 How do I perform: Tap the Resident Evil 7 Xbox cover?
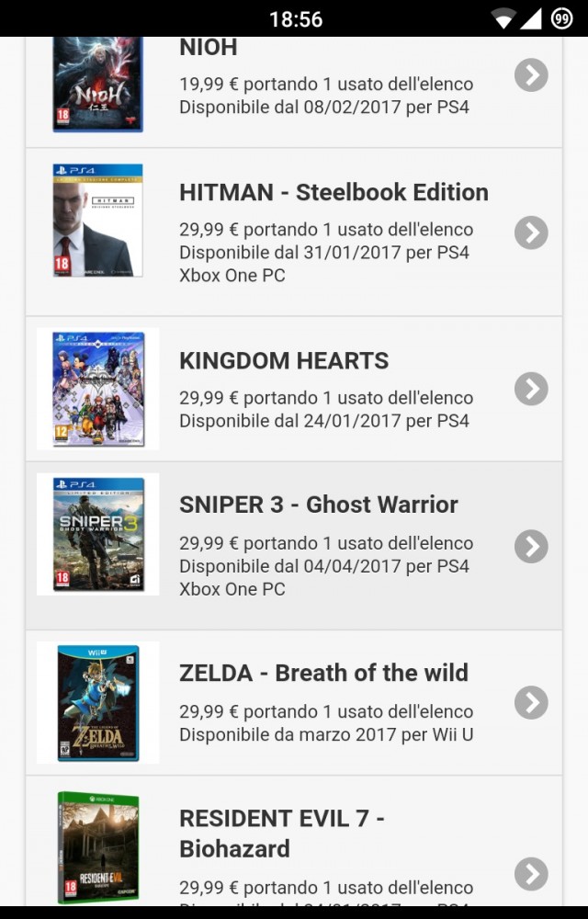click(97, 845)
